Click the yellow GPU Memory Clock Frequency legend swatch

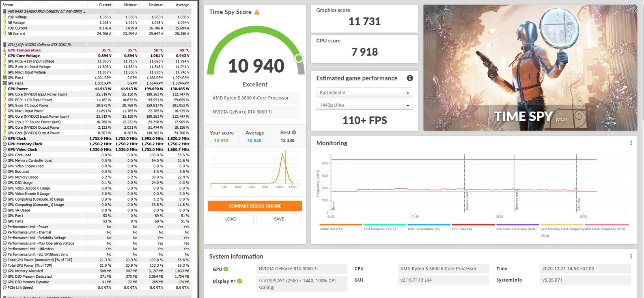coord(562,225)
